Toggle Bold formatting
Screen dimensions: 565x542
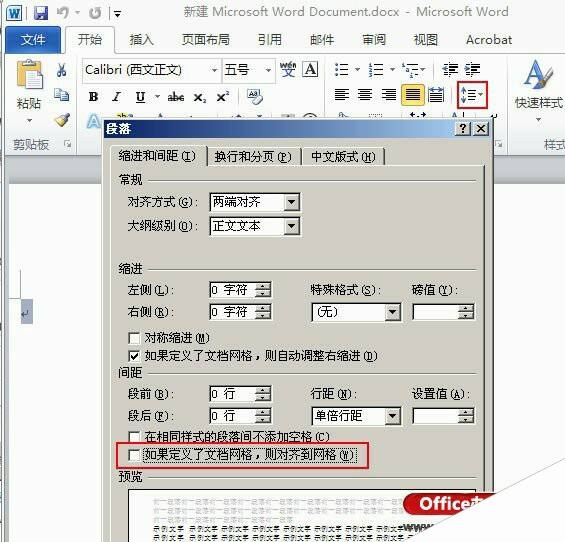[93, 97]
